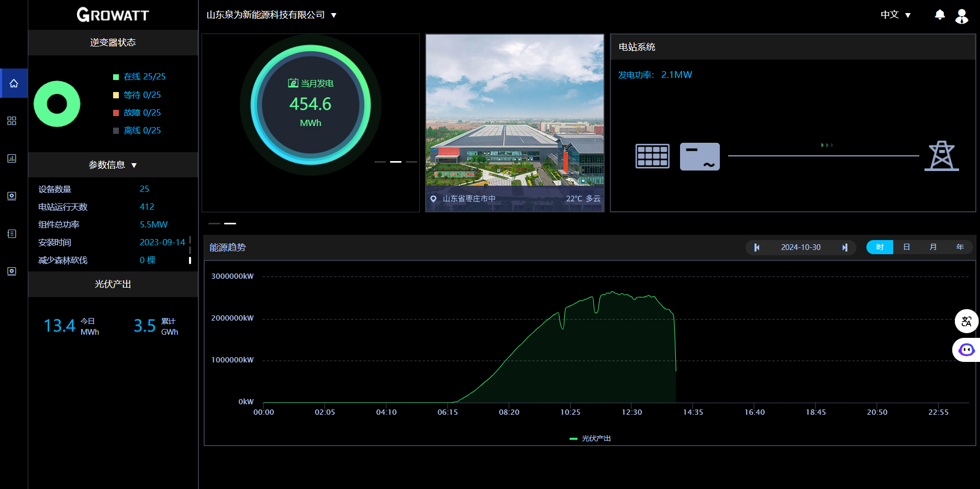Viewport: 980px width, 489px height.
Task: Open the 中文 language dropdown
Action: 895,15
